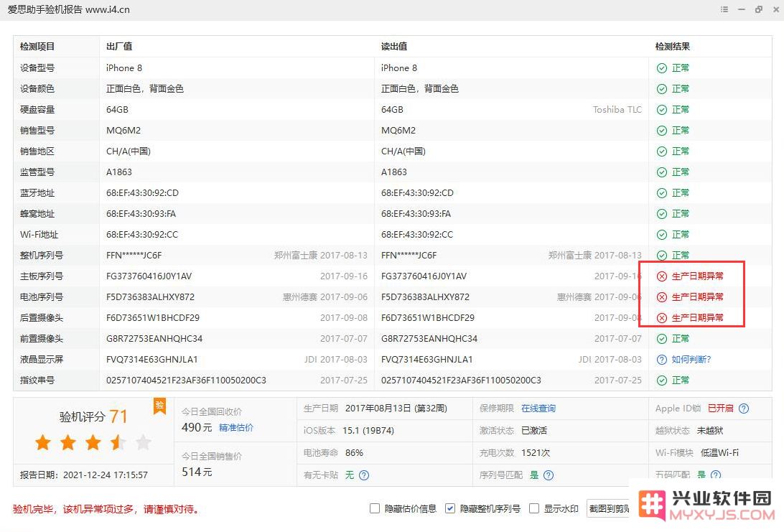Click factory value FVQ7314E63GHNJLA1
This screenshot has height=532, width=784.
[152, 360]
